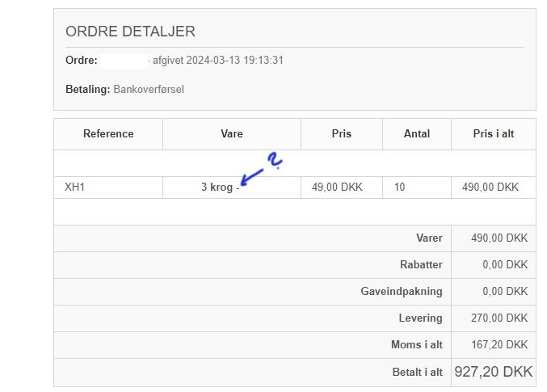This screenshot has height=392, width=547.
Task: Click the Pris i alt column header
Action: (493, 134)
